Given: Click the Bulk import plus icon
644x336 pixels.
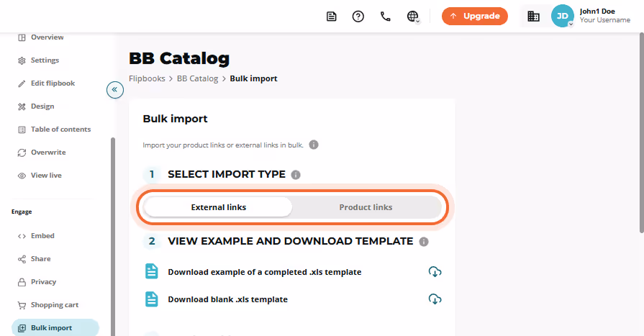Looking at the screenshot, I should point(22,328).
